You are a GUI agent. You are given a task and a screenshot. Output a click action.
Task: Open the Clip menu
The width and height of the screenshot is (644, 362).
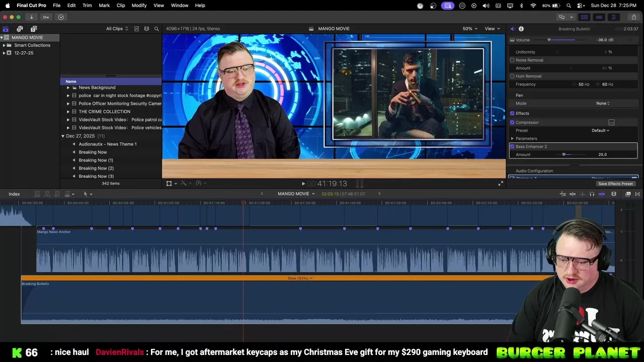121,5
